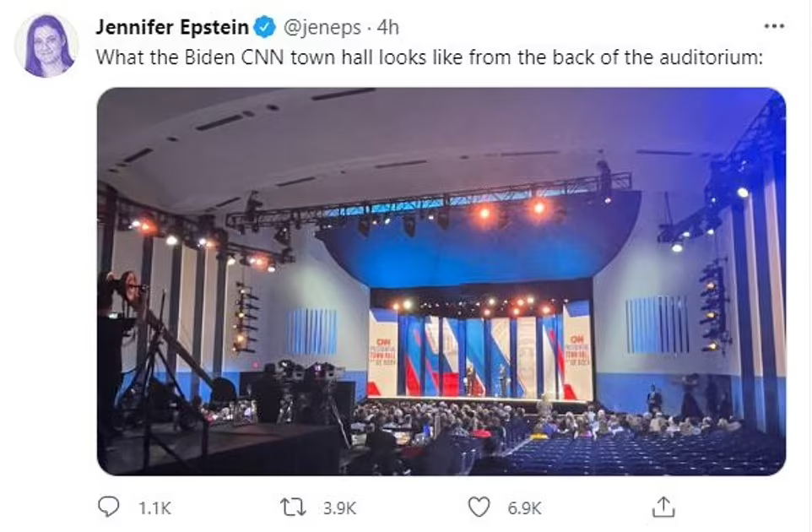Image resolution: width=812 pixels, height=532 pixels.
Task: Click the 3.9K retweets count
Action: point(338,508)
